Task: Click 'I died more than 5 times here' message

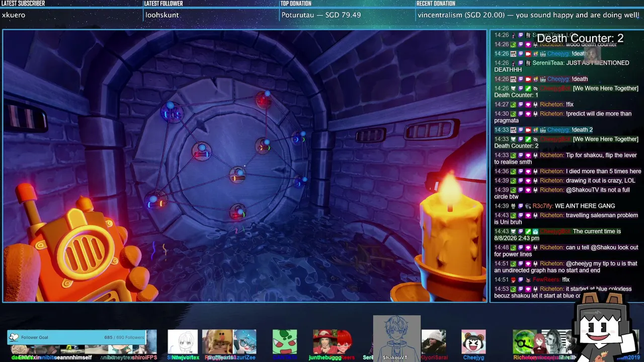Action: 568,171
